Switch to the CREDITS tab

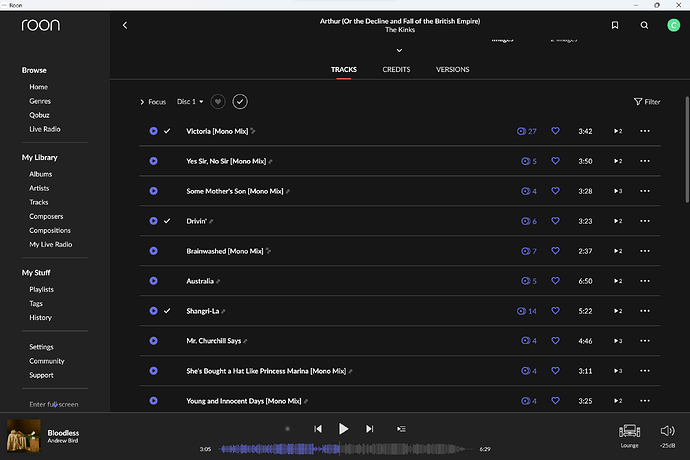click(396, 70)
